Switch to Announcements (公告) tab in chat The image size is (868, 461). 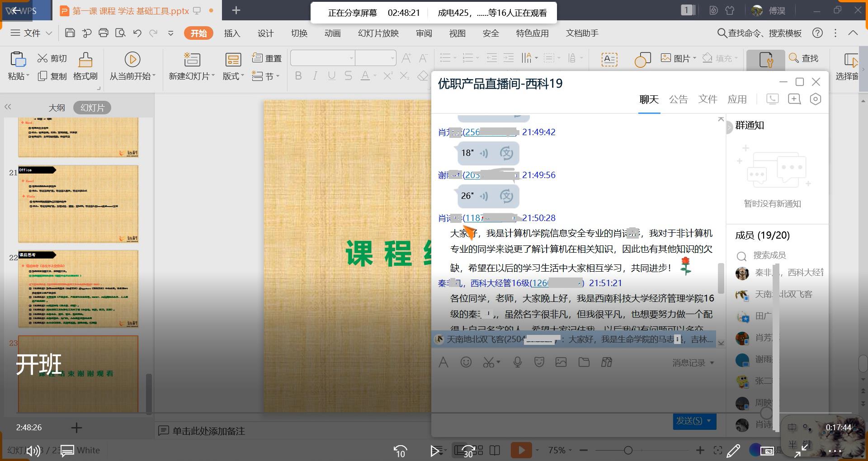[x=678, y=99]
